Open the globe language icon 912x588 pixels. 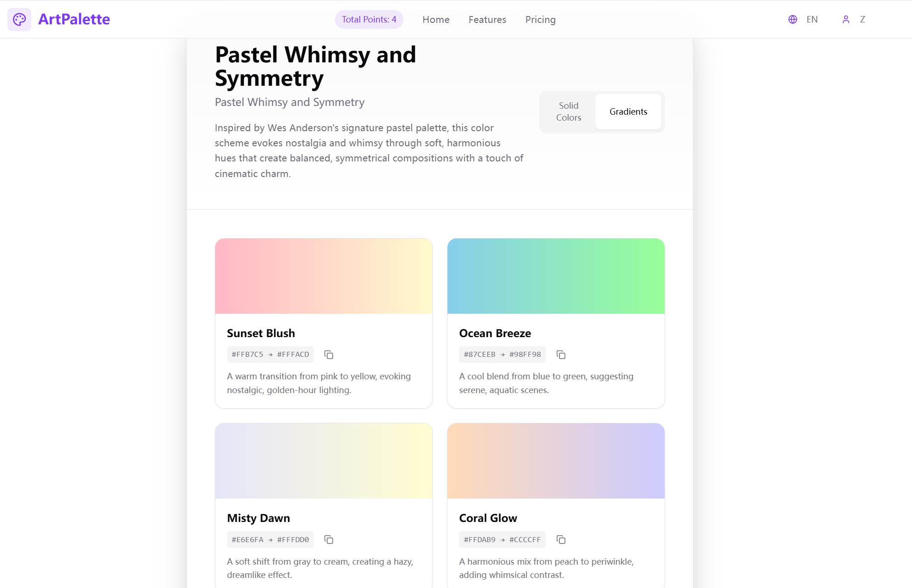point(793,19)
